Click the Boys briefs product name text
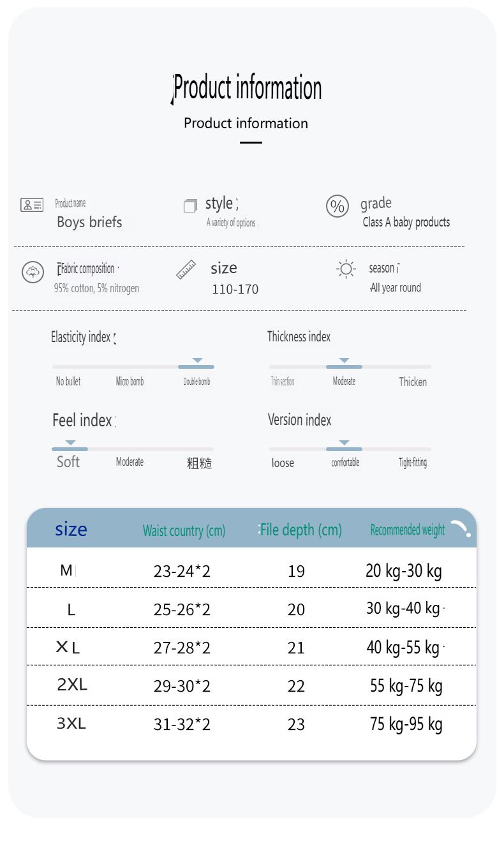 (x=89, y=222)
